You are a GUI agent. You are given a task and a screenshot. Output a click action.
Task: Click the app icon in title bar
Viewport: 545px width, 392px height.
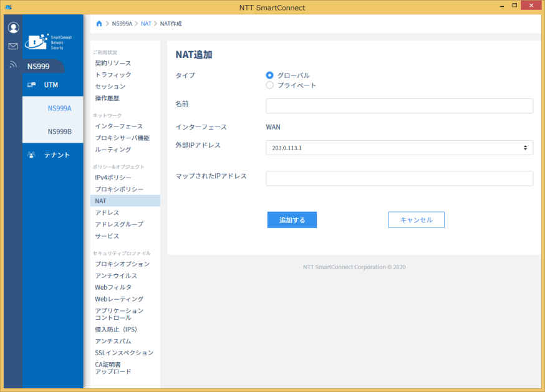point(8,7)
